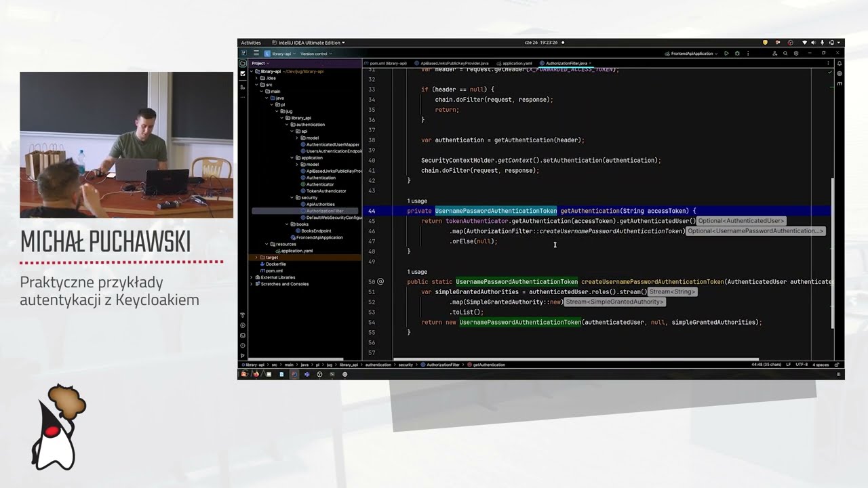Click the gutter annotation icon on line 50
The image size is (868, 488).
[380, 281]
